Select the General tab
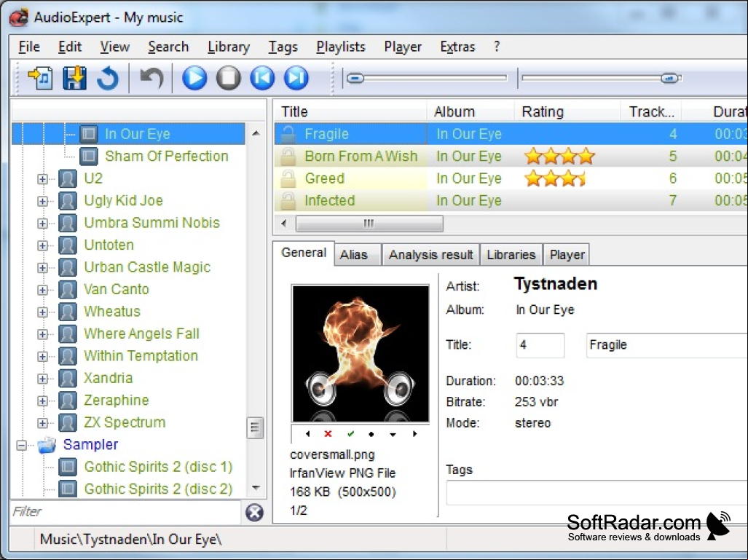Viewport: 748px width, 560px height. [304, 253]
